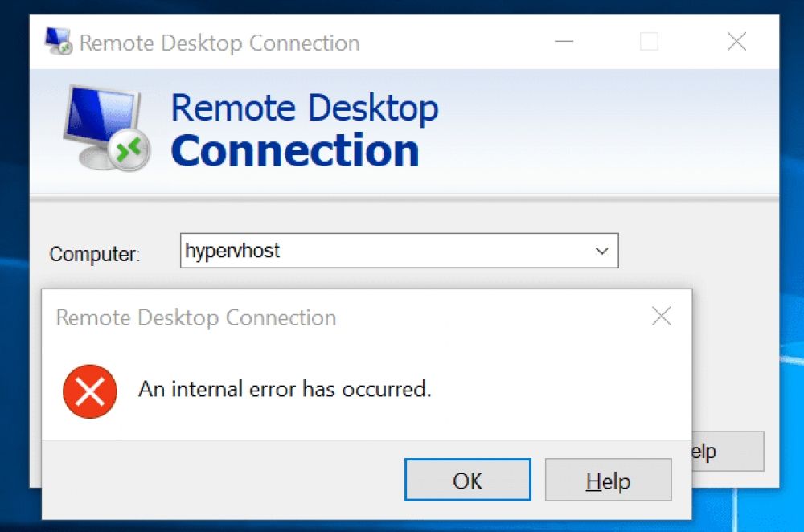This screenshot has width=804, height=532.
Task: Click the "An internal error has occurred." message
Action: (x=285, y=390)
